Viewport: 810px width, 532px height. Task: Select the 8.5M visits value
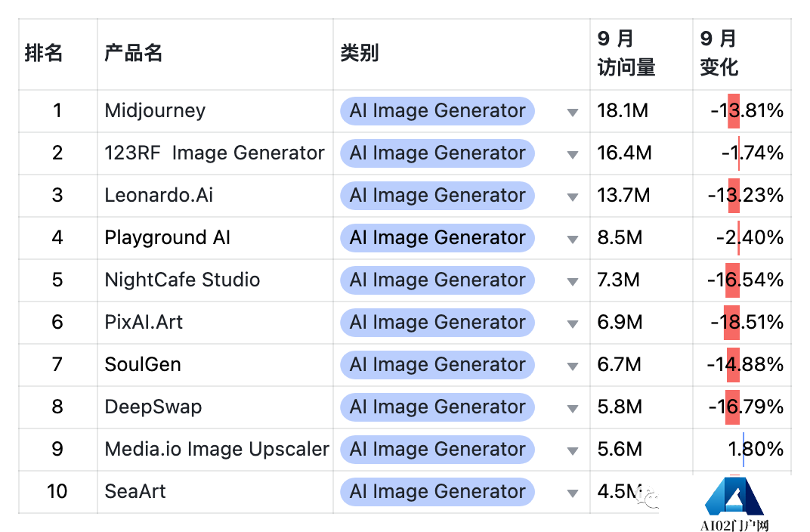click(x=620, y=237)
